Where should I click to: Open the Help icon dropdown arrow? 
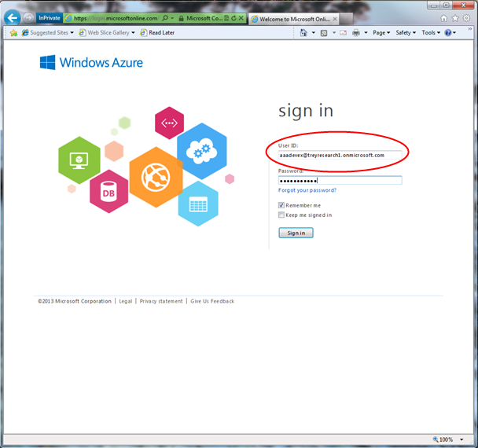tap(454, 32)
